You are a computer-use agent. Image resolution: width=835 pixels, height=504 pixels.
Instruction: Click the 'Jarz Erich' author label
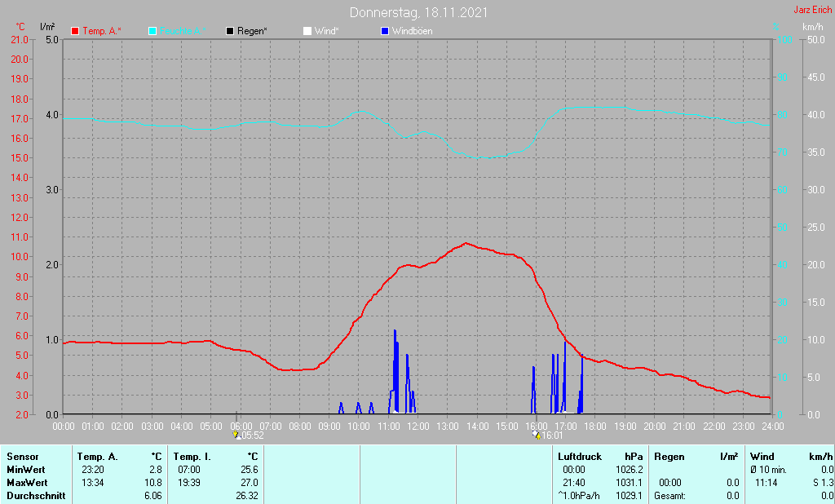(813, 10)
